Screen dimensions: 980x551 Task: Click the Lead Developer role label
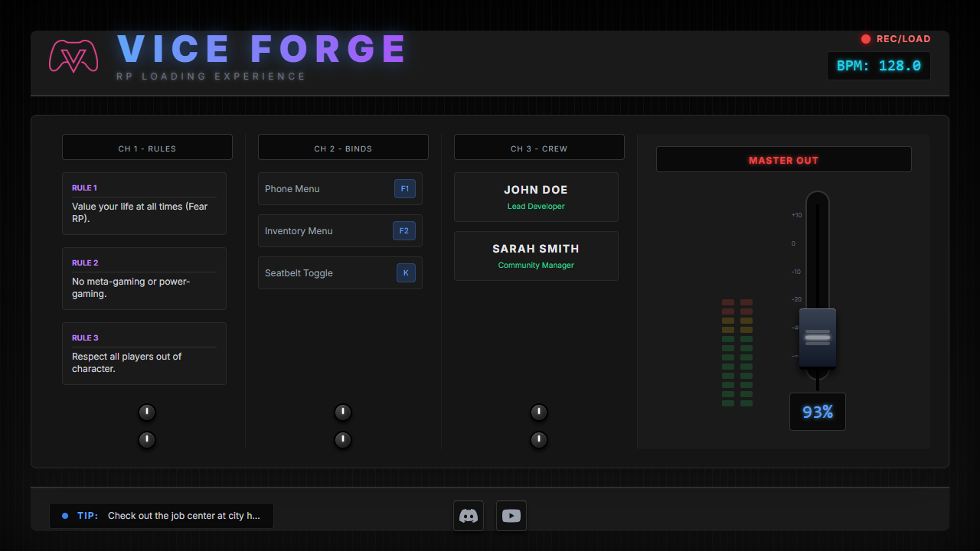pyautogui.click(x=536, y=207)
